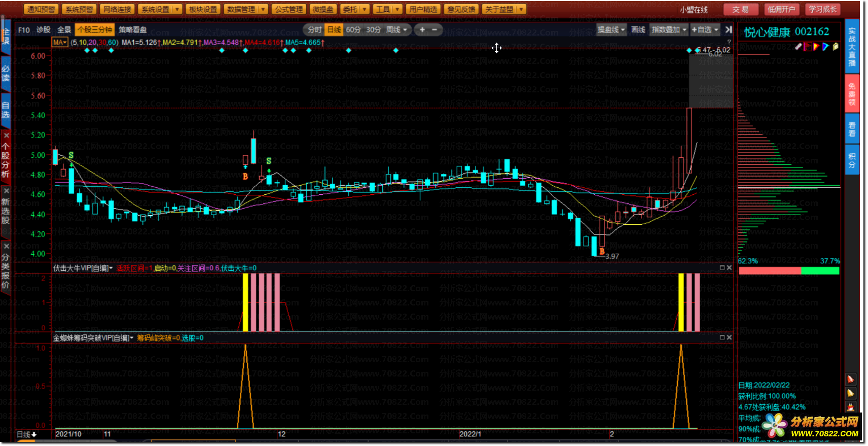
Task: Open the 系统预警 toolbar button
Action: [79, 9]
